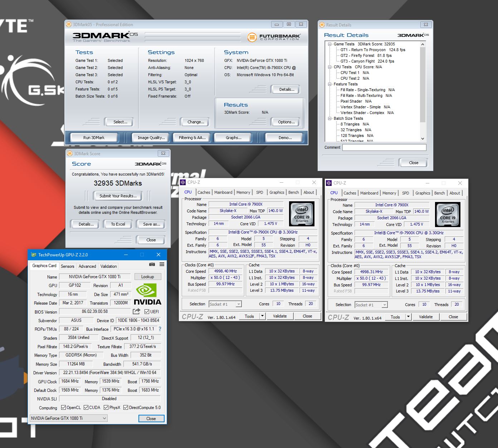Select GT1 - Return To Proxycon row

(x=373, y=50)
